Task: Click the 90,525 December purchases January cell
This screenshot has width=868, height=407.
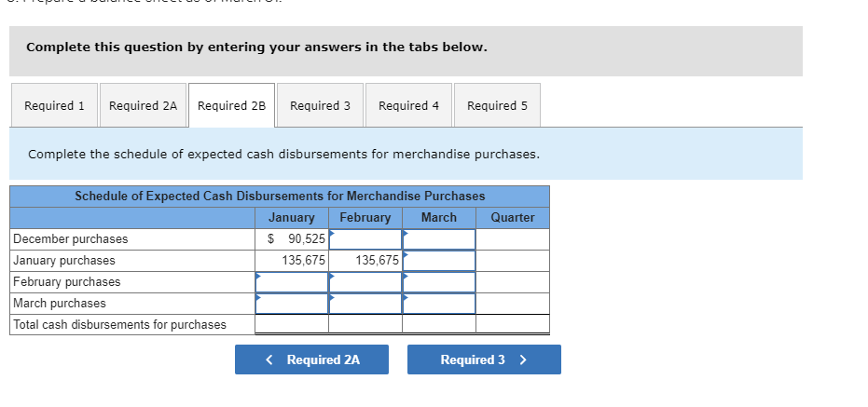Action: pyautogui.click(x=292, y=239)
